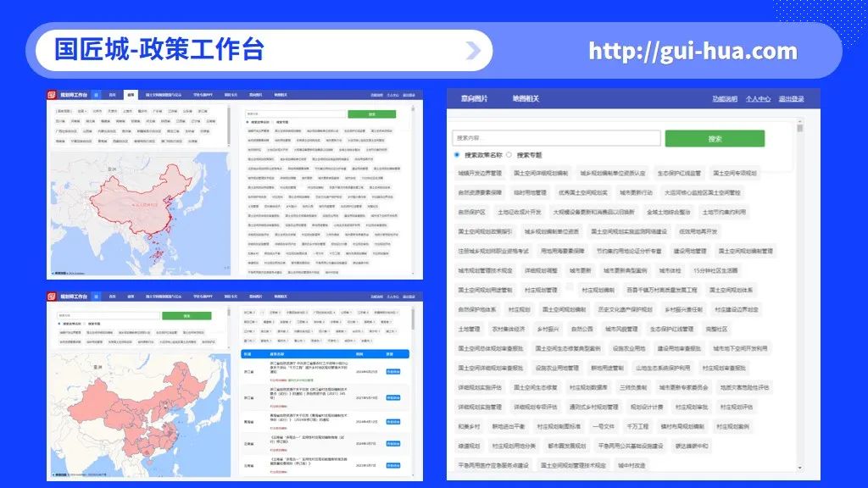
Task: Focus the search input field in the top-left window
Action: click(x=296, y=114)
